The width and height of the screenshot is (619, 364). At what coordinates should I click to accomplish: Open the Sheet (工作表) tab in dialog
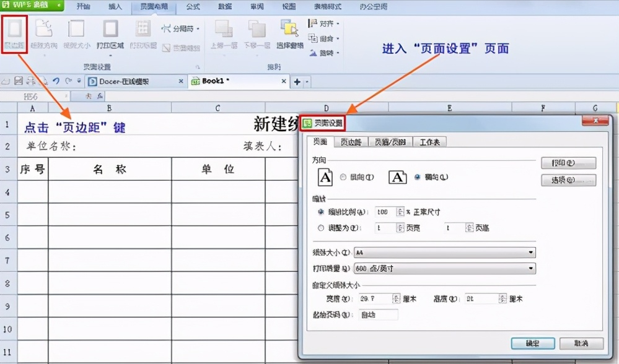coord(429,142)
